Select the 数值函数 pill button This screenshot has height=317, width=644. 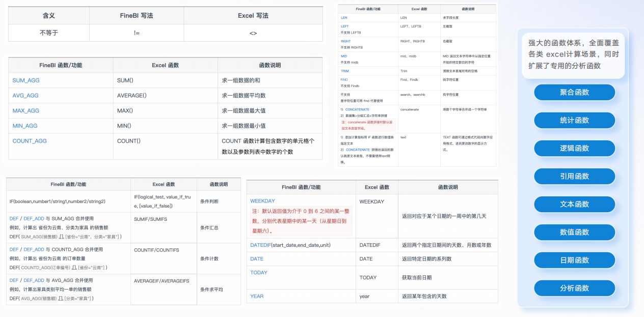coord(574,232)
